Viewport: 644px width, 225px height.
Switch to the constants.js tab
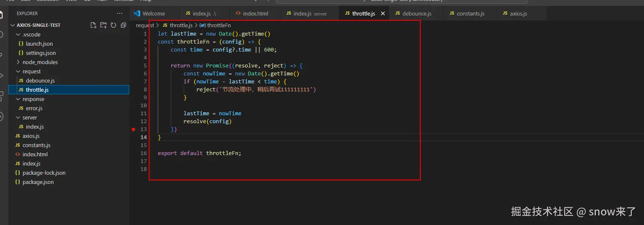pos(470,13)
